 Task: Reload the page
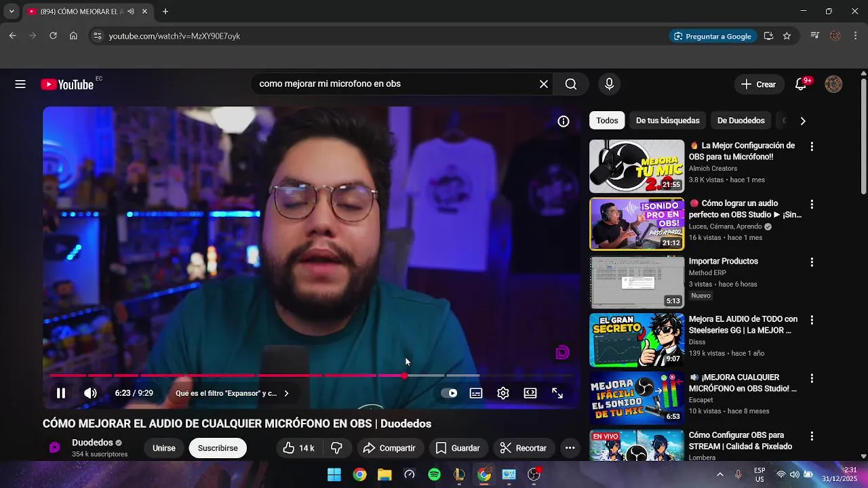(53, 36)
